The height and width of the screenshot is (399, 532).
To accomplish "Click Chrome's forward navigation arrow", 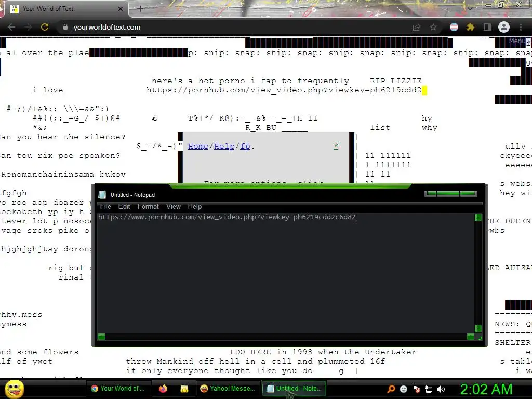I will [x=28, y=27].
